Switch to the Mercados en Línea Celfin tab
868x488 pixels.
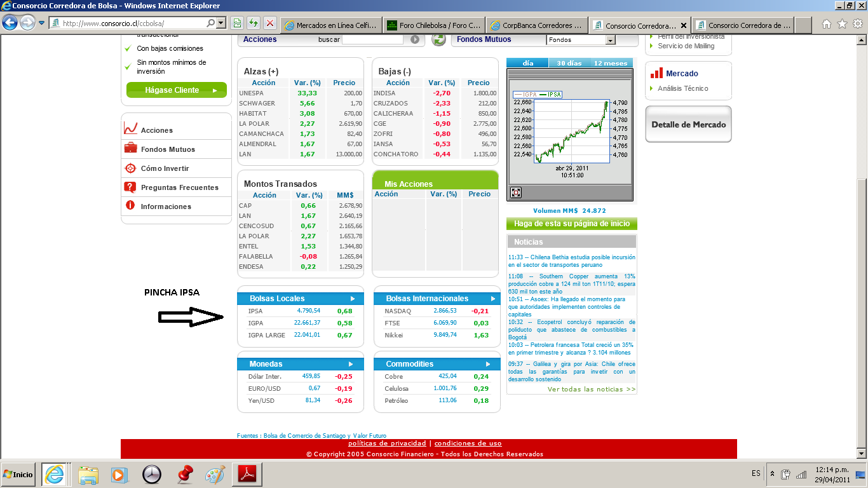(x=331, y=25)
